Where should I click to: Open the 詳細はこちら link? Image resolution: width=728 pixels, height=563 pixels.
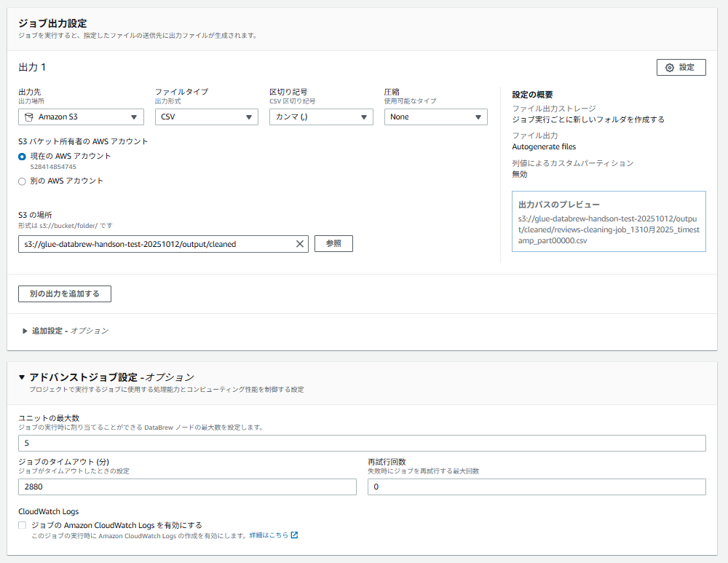point(269,535)
